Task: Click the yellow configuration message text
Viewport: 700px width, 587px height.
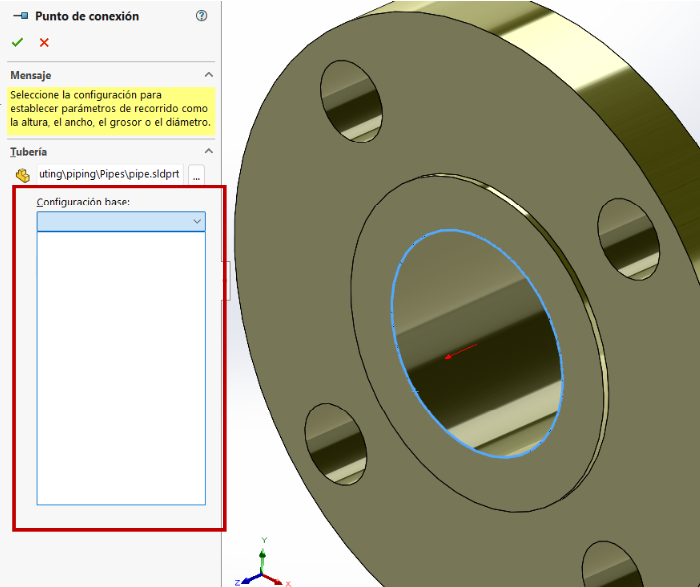Action: coord(111,108)
